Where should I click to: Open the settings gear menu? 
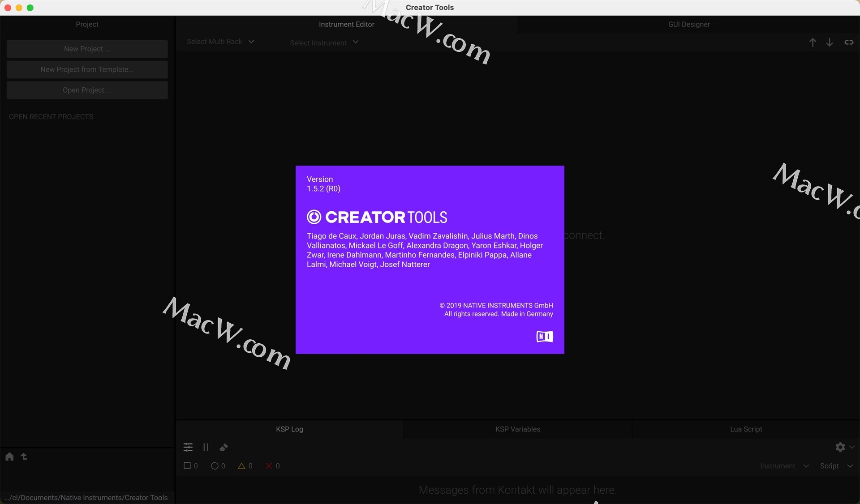(840, 447)
